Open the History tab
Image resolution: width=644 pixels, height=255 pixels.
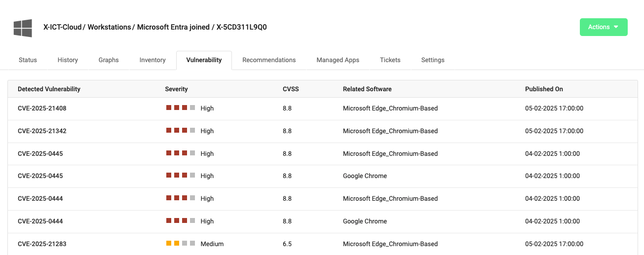point(68,60)
